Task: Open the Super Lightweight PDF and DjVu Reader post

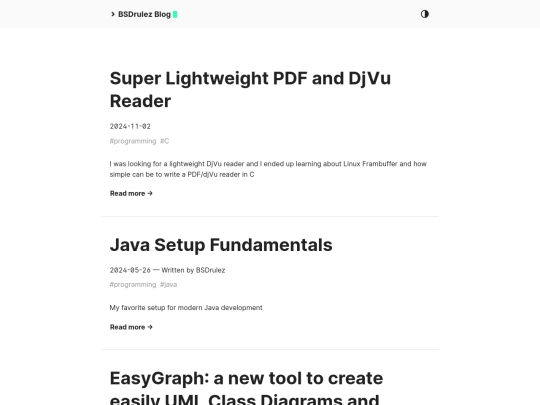Action: click(x=250, y=90)
